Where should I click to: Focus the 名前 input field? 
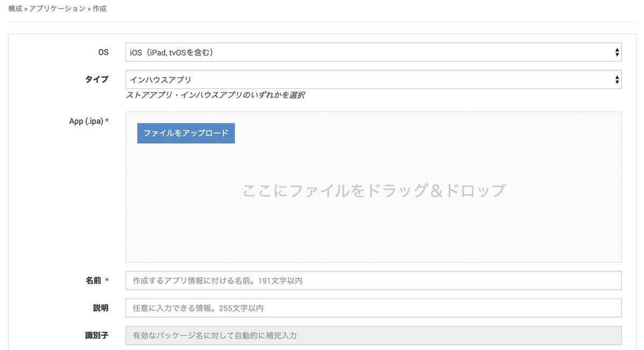(x=374, y=280)
